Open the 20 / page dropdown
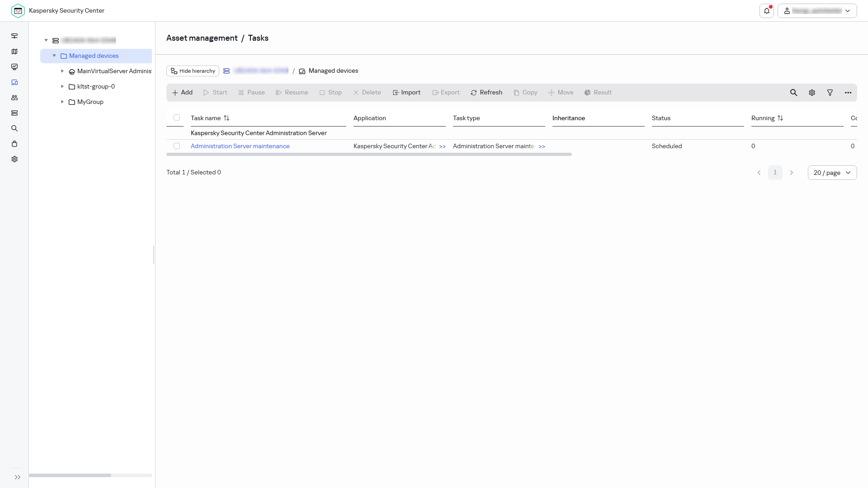The height and width of the screenshot is (488, 868). point(832,173)
